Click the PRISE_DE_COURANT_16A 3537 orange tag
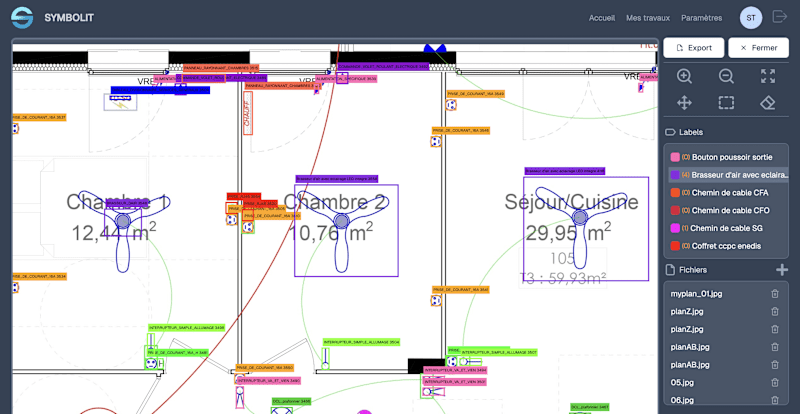800x414 pixels. [39, 117]
